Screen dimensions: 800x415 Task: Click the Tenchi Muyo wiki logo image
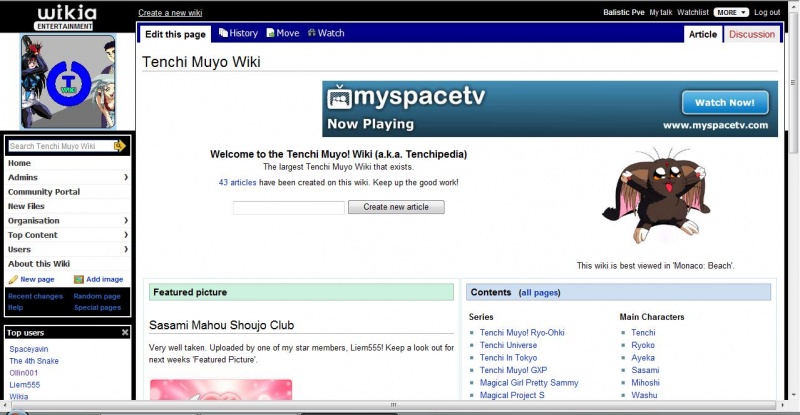point(68,81)
